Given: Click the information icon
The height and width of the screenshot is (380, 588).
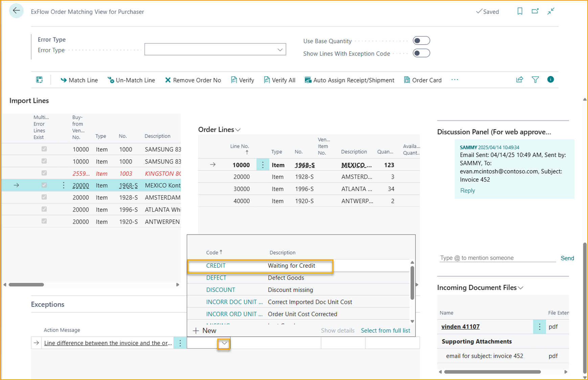Looking at the screenshot, I should click(x=550, y=79).
